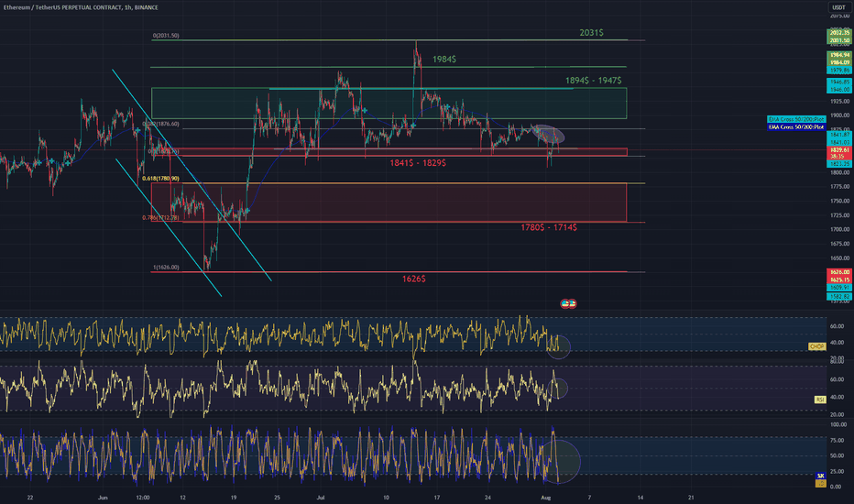Select the 1626$ support label
The image size is (854, 504).
tap(414, 279)
